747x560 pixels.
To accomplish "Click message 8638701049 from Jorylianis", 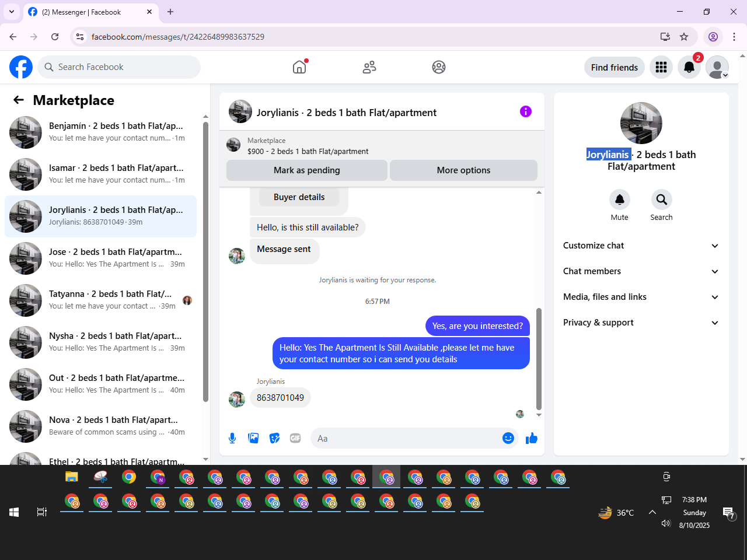I will (x=280, y=398).
